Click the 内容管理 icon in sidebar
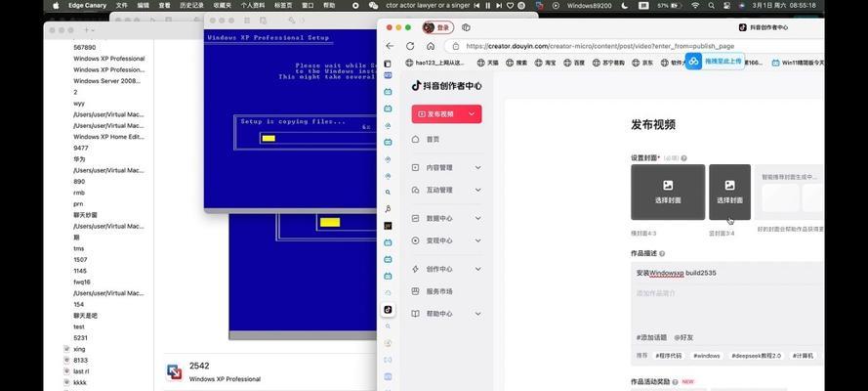The image size is (868, 391). (416, 167)
